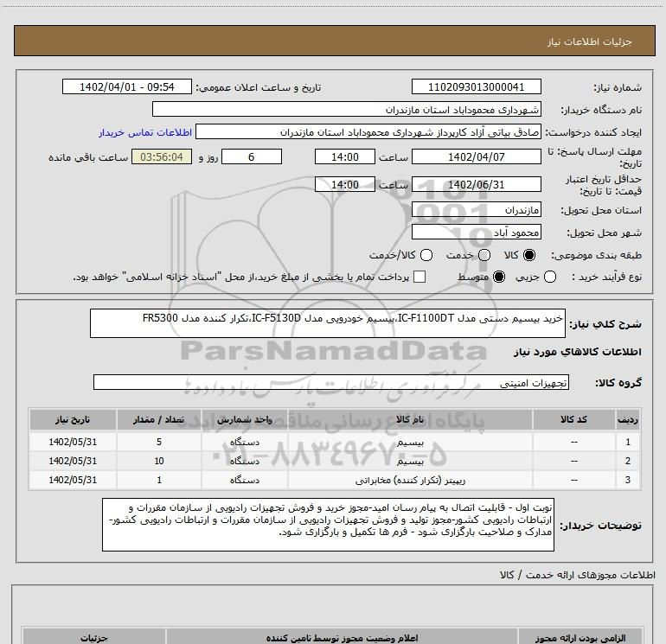The width and height of the screenshot is (666, 644).
Task: Click the countdown timer 03:56:04
Action: 162,156
